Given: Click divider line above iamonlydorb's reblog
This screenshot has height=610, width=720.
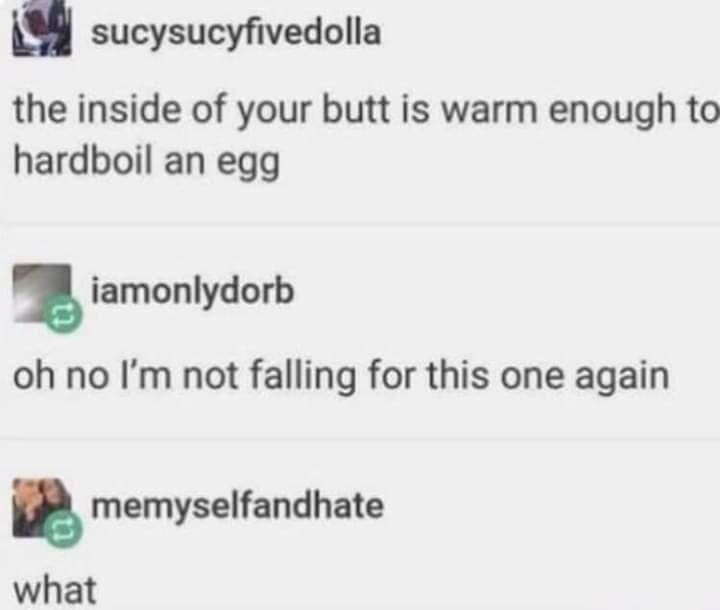Looking at the screenshot, I should [x=360, y=224].
